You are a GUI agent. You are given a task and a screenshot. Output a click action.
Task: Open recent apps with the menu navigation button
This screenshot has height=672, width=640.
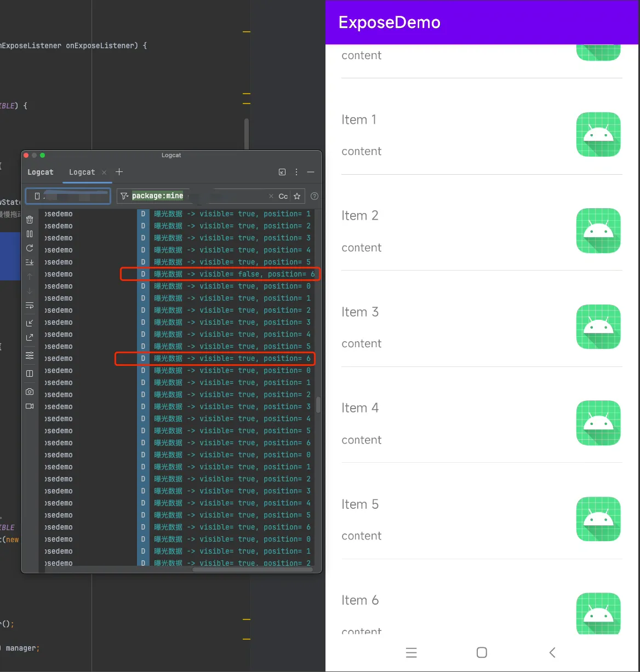(x=412, y=652)
